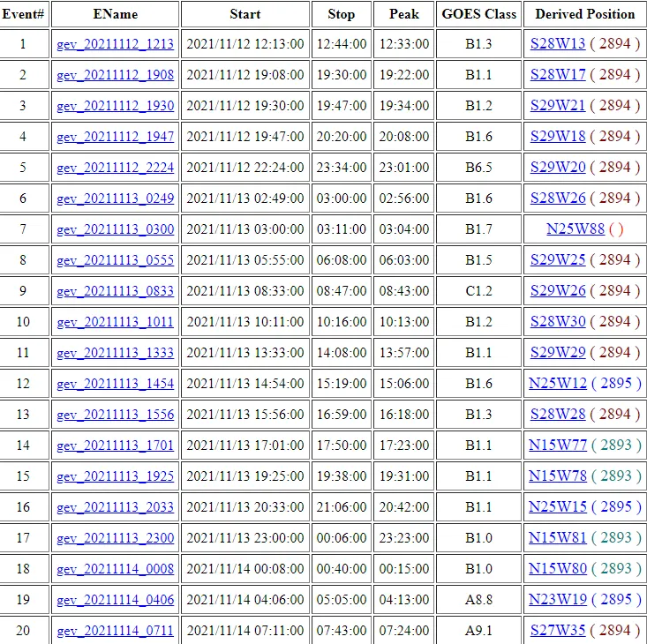
Task: Follow position link N15W78
Action: [558, 476]
